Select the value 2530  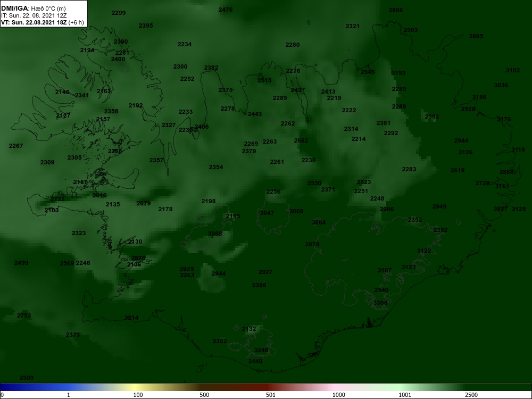coord(314,183)
